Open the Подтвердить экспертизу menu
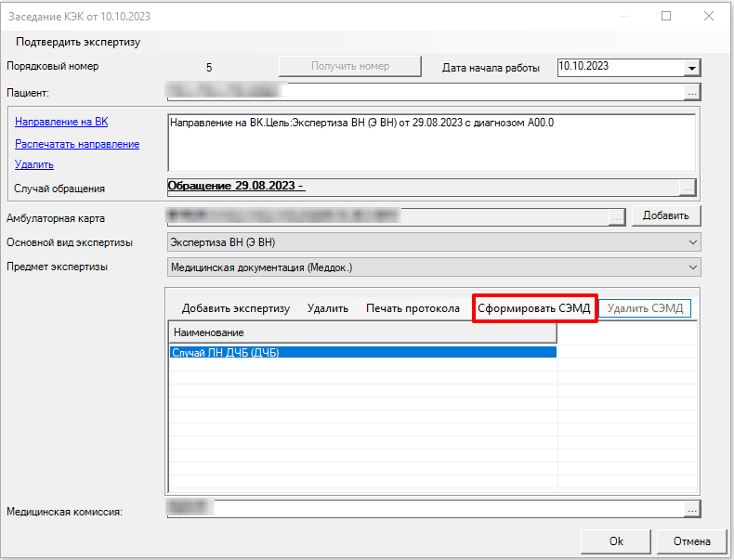This screenshot has height=560, width=734. [x=78, y=43]
